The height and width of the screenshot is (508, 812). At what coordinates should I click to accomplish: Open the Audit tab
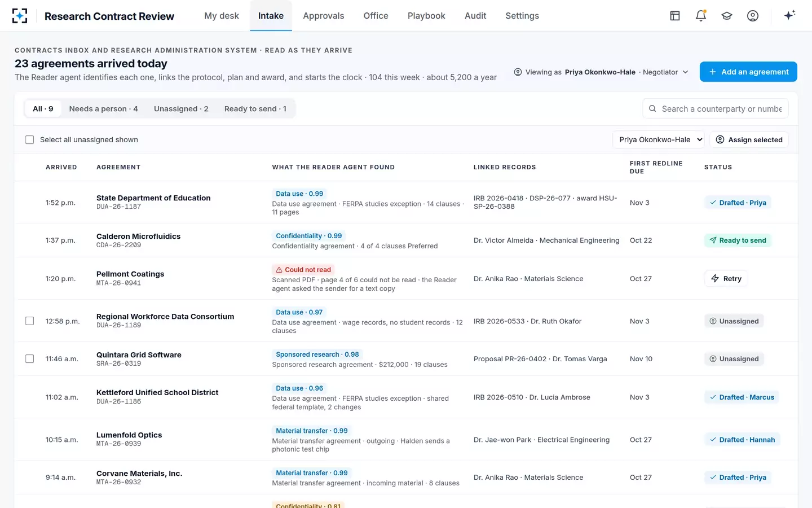point(475,16)
